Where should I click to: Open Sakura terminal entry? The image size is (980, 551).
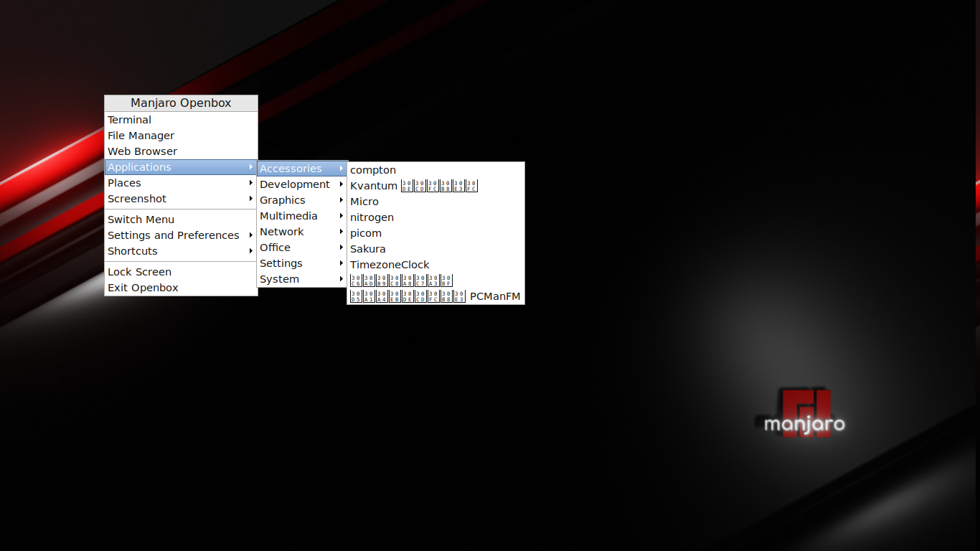[435, 249]
